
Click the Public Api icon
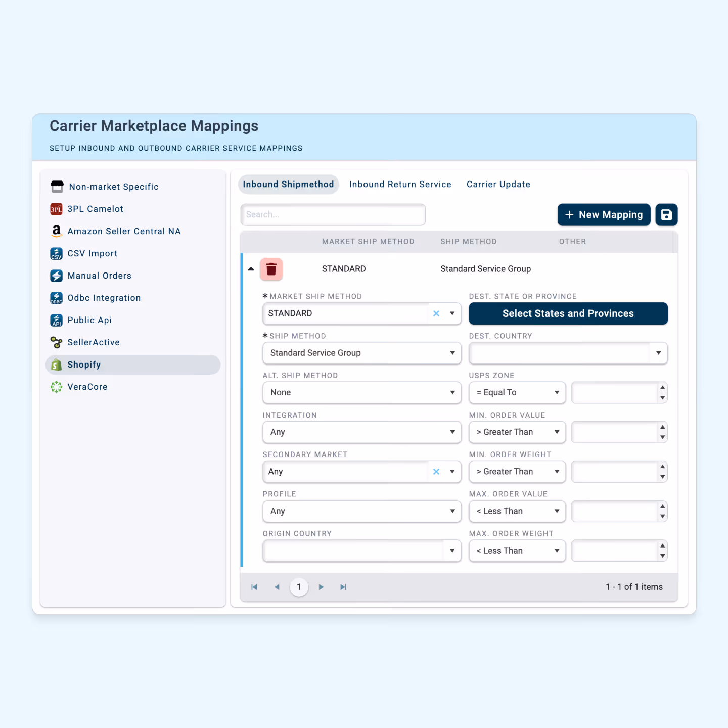point(56,320)
